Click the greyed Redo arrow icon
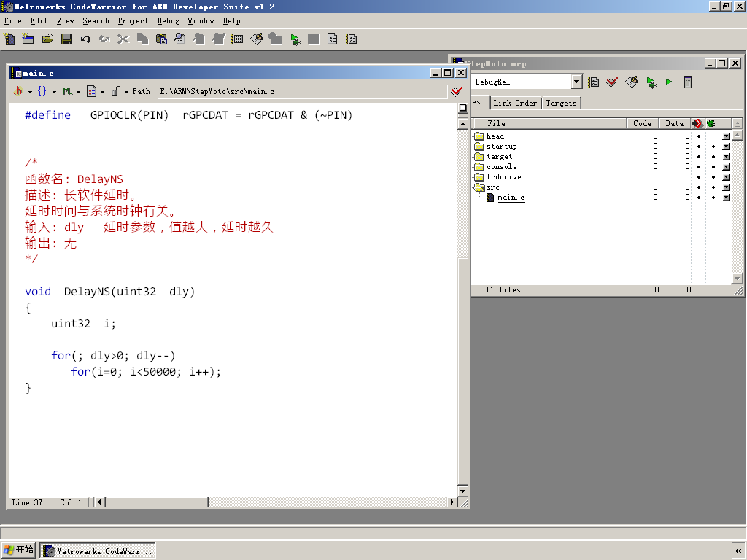This screenshot has height=560, width=747. (104, 39)
